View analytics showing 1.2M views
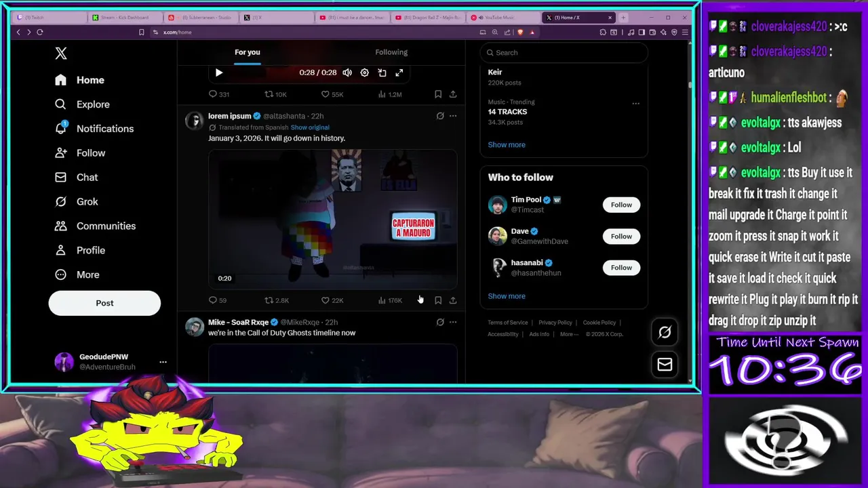 pos(390,94)
